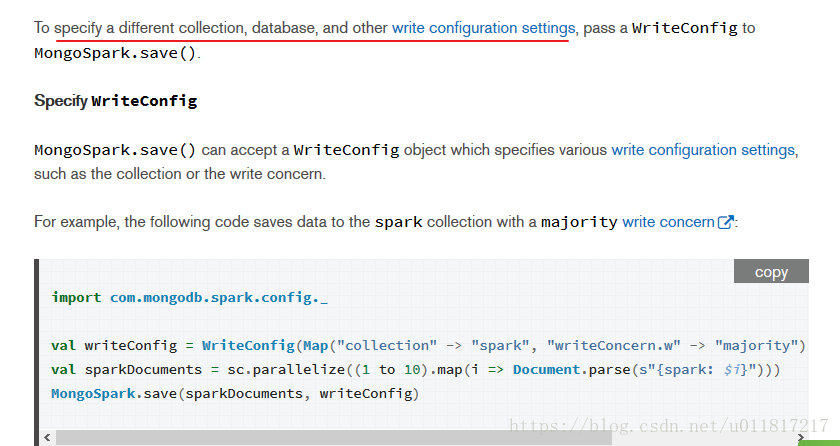Copy the code snippet with copy button
Viewport: 840px width, 446px height.
771,271
